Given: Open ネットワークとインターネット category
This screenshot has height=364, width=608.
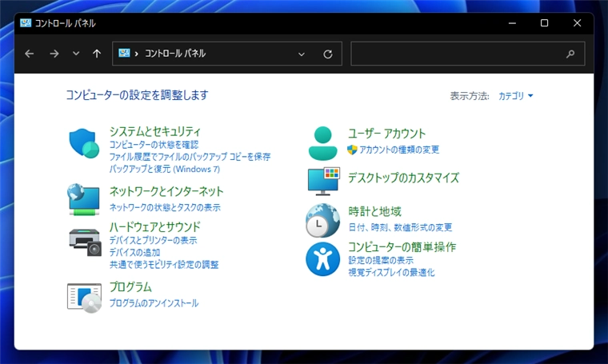Looking at the screenshot, I should (166, 191).
